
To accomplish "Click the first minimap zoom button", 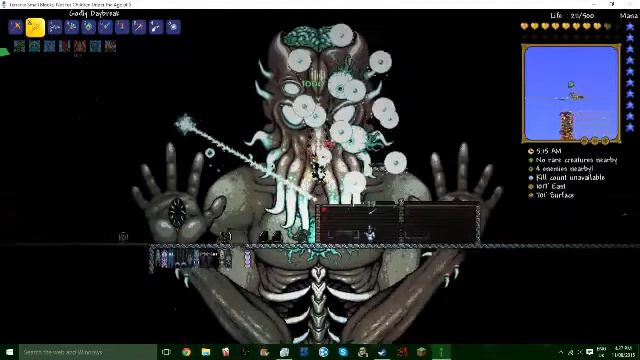I will pos(584,141).
